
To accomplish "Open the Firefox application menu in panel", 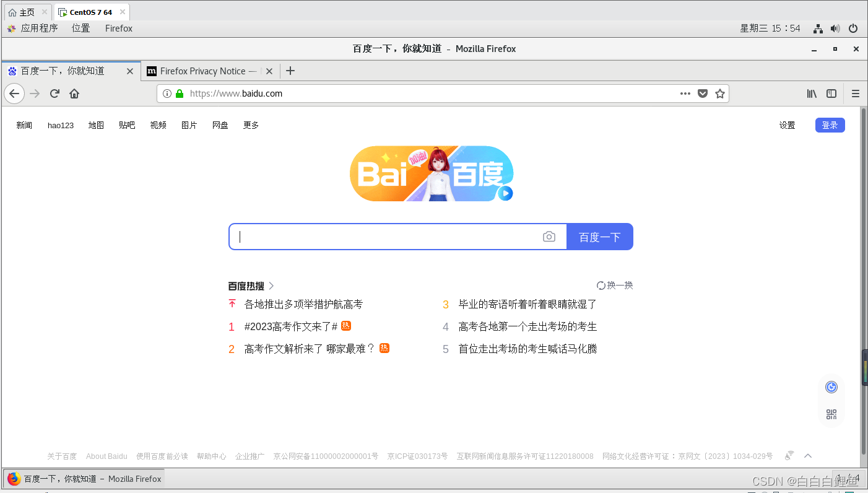I will click(x=119, y=28).
